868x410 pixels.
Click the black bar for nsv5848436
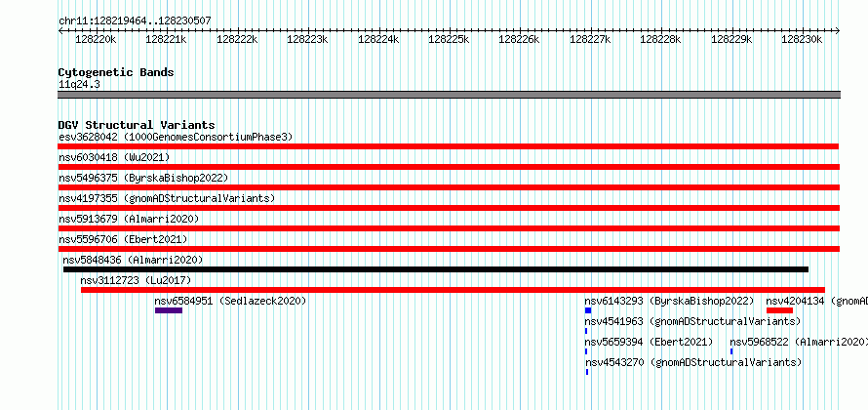click(436, 269)
